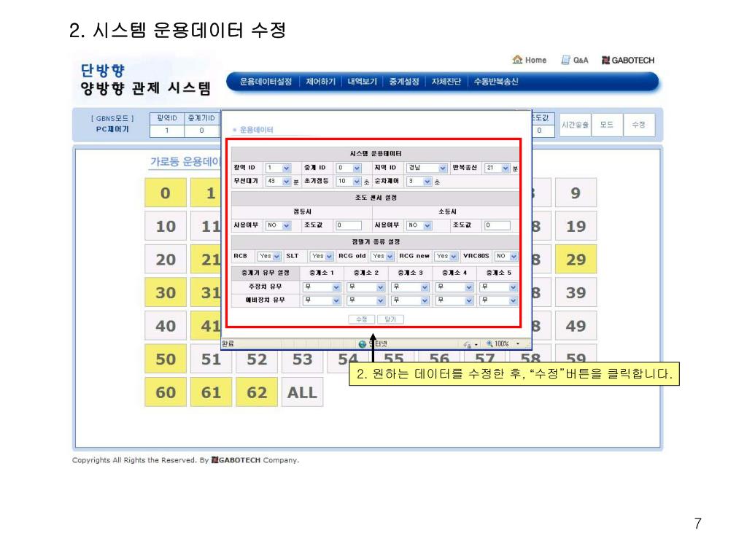Screen dimensions: 747x560
Task: Click the 점등시 조도값 input field
Action: (x=349, y=225)
